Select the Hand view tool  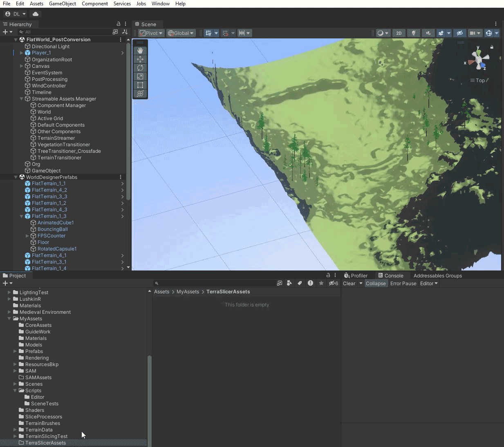[x=140, y=51]
